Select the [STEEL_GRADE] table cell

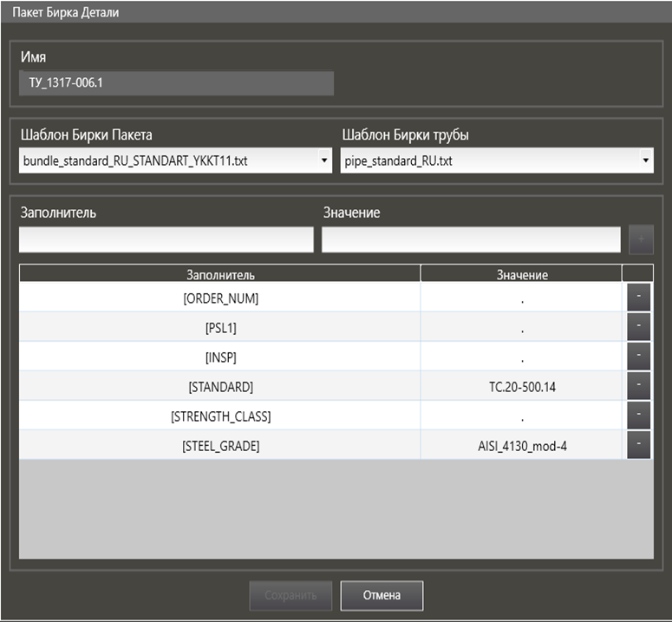tap(220, 445)
